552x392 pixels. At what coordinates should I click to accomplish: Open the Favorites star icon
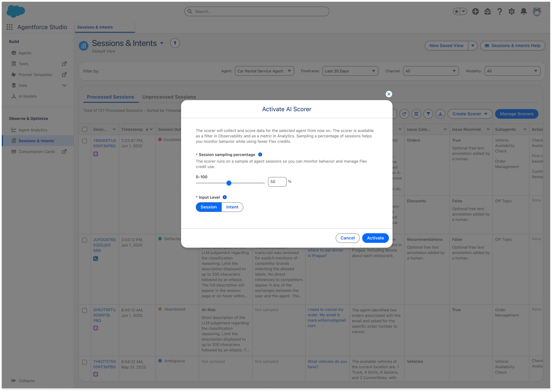pyautogui.click(x=457, y=11)
